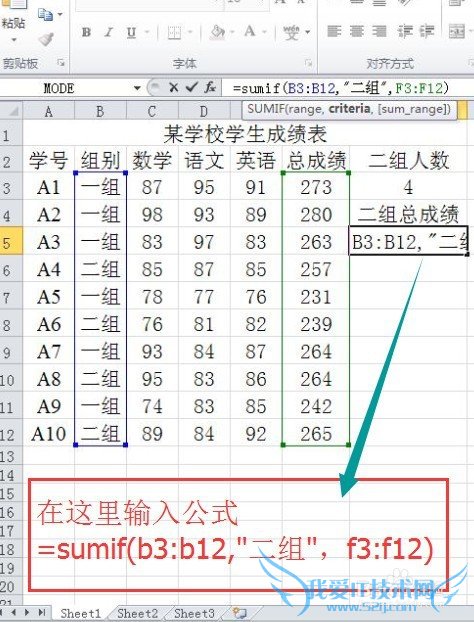The height and width of the screenshot is (622, 474).
Task: Click the 组别 header cell
Action: [x=100, y=161]
